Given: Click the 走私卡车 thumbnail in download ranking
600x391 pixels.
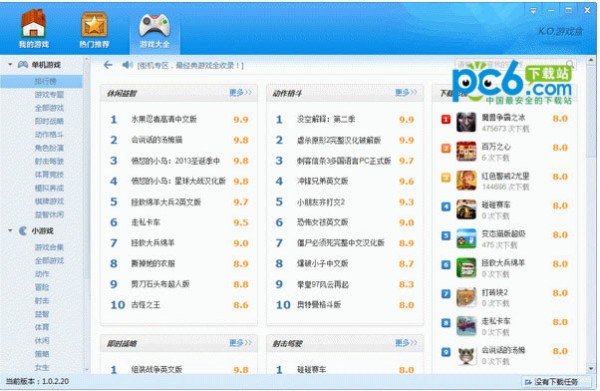Looking at the screenshot, I should pos(466,326).
